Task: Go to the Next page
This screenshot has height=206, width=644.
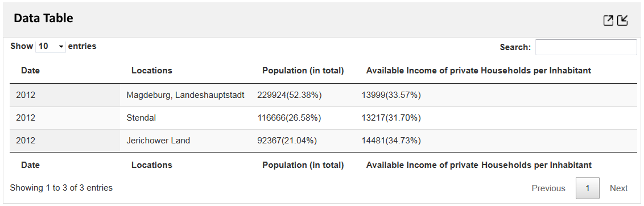Action: [618, 188]
